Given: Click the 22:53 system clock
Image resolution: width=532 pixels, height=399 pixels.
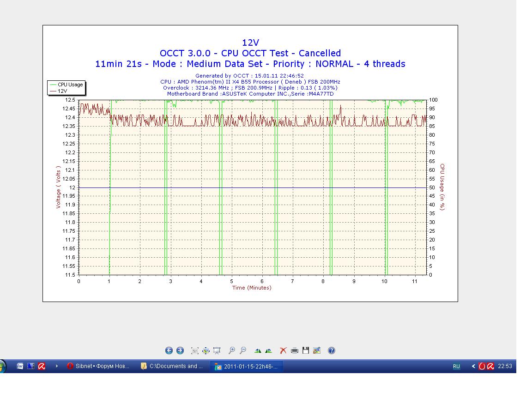Looking at the screenshot, I should pos(505,366).
